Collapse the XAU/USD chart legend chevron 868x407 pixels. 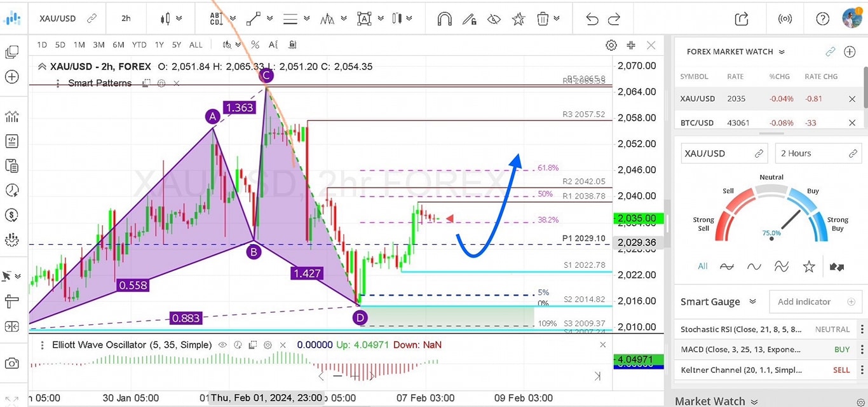click(43, 66)
